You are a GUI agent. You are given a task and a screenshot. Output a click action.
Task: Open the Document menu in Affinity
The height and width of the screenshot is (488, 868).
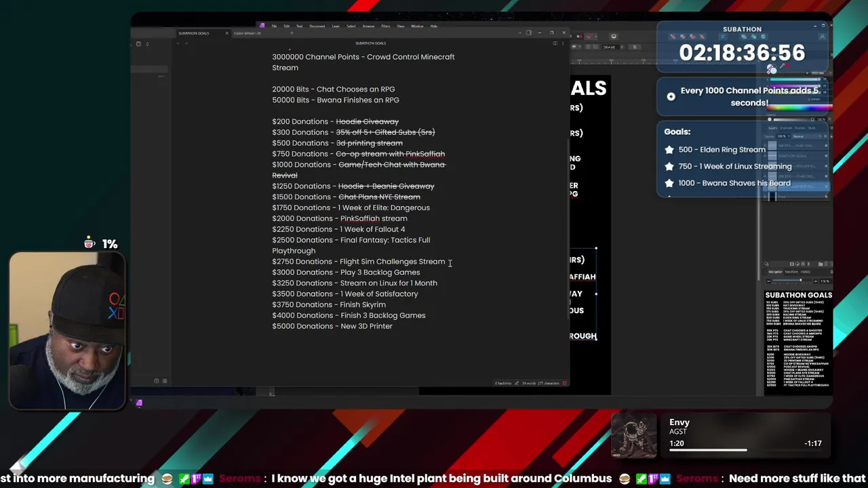click(x=317, y=26)
